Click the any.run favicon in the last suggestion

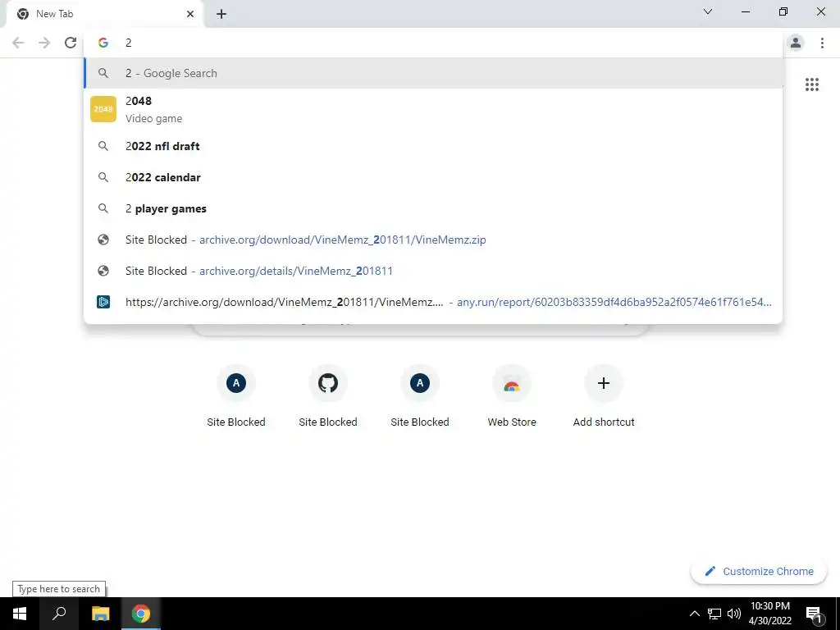[103, 302]
